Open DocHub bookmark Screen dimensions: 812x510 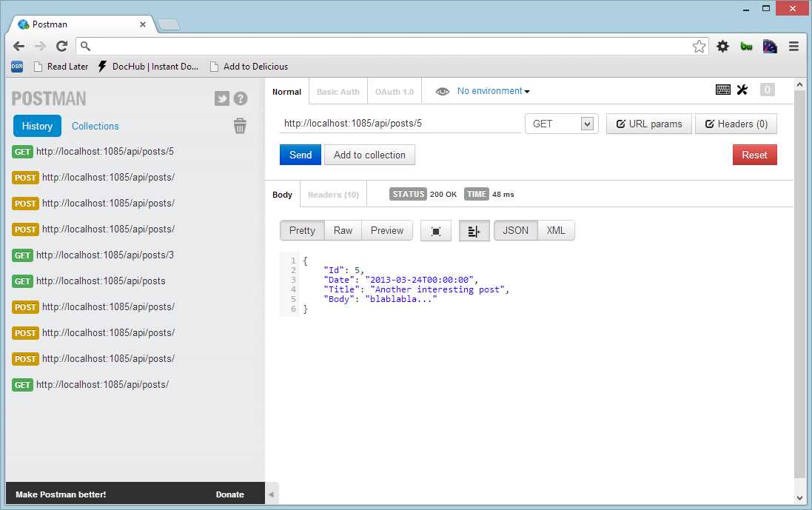pyautogui.click(x=149, y=67)
